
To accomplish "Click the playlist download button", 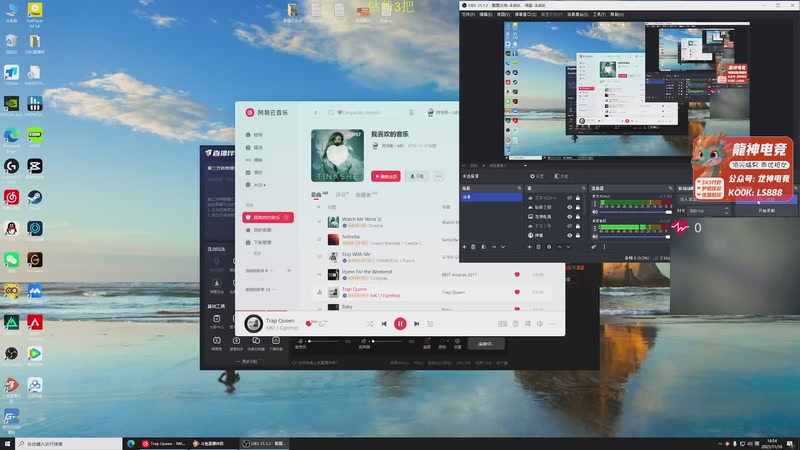I will (x=417, y=176).
